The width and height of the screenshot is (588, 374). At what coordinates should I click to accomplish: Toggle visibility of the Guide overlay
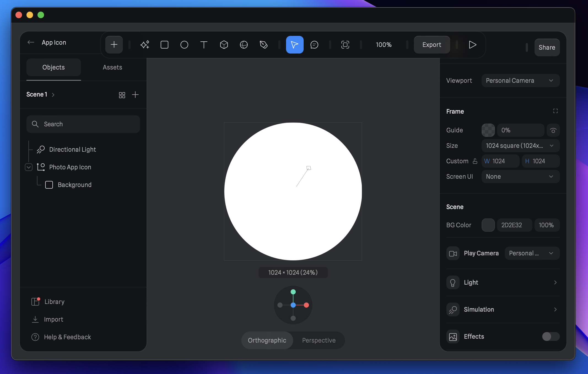[553, 130]
